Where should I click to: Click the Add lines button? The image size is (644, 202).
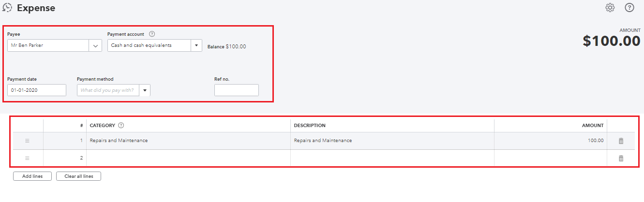32,176
